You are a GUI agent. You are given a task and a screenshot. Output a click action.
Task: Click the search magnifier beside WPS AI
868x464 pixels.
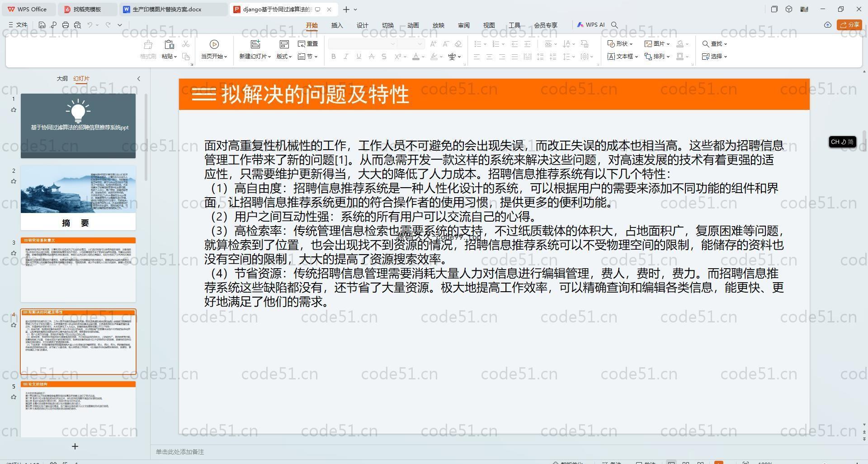(614, 25)
